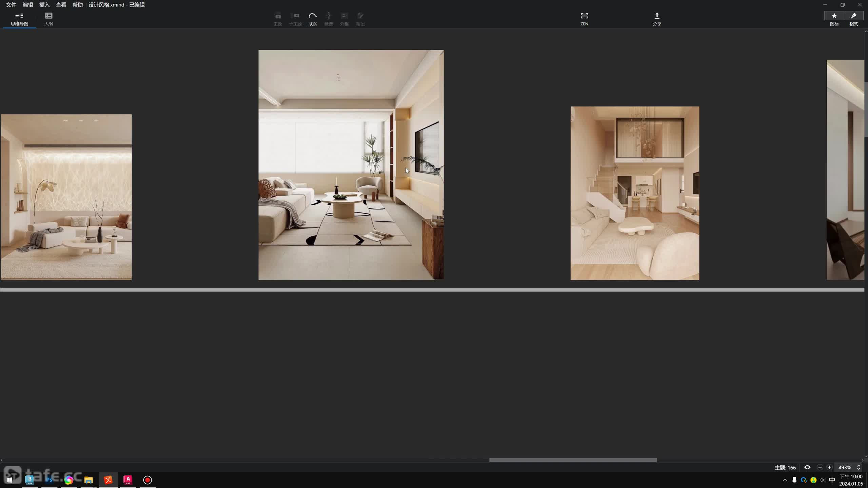This screenshot has height=488, width=868.
Task: Click the vertical scrollbar thumb
Action: click(x=866, y=108)
